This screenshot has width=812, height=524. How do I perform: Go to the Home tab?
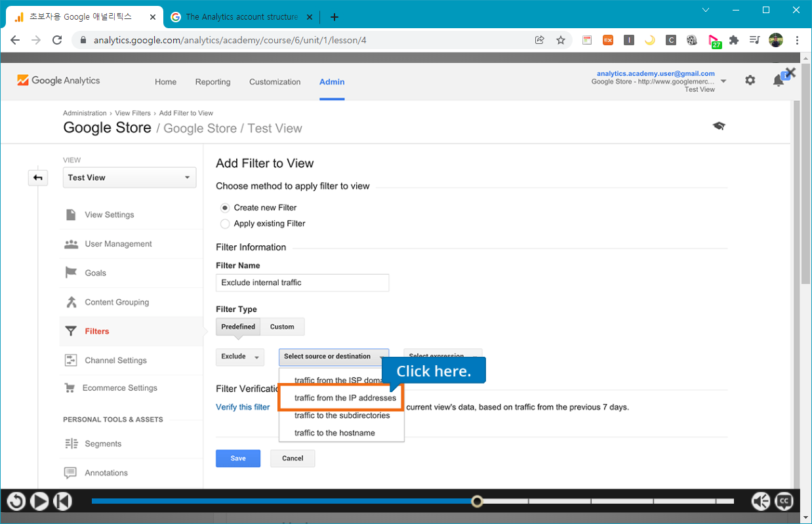point(165,82)
